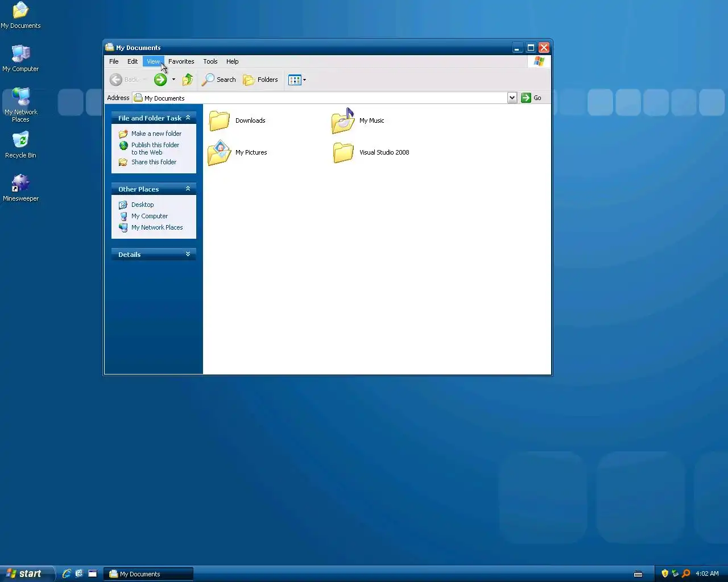Select the Downloads folder icon
This screenshot has height=582, width=728.
coord(219,120)
